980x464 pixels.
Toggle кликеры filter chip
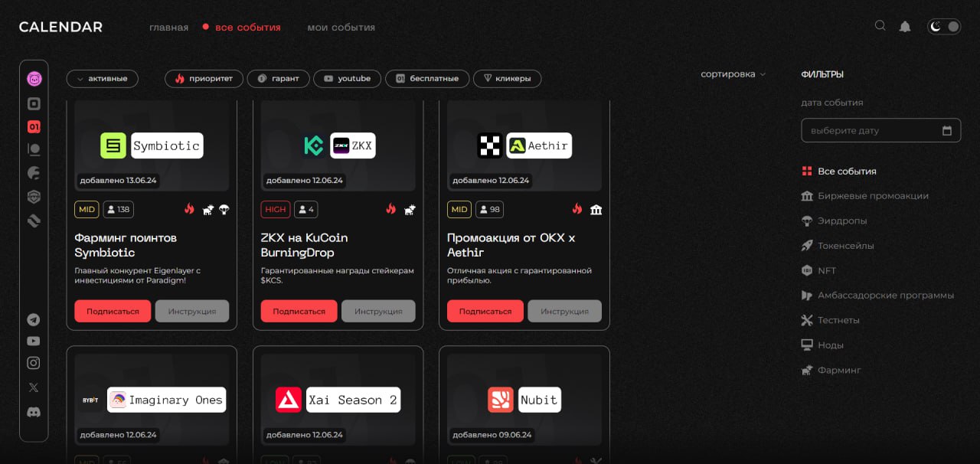[507, 79]
